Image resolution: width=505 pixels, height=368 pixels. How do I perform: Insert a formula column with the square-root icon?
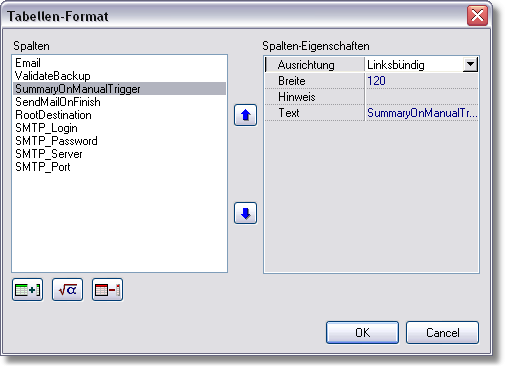coord(67,290)
